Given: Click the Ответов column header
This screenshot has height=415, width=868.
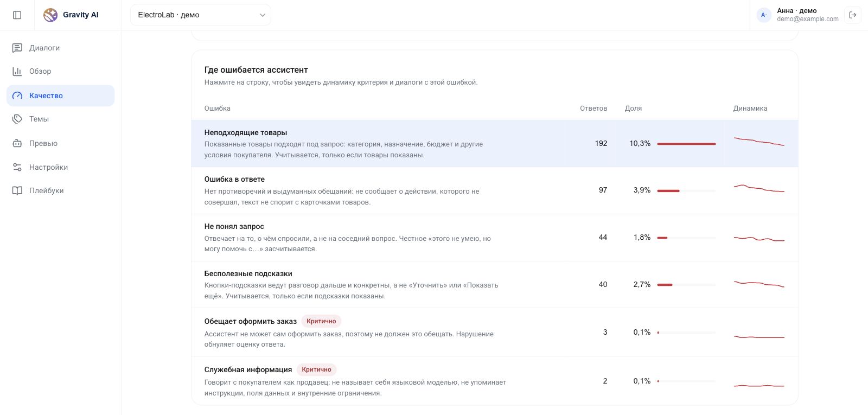Looking at the screenshot, I should point(593,108).
